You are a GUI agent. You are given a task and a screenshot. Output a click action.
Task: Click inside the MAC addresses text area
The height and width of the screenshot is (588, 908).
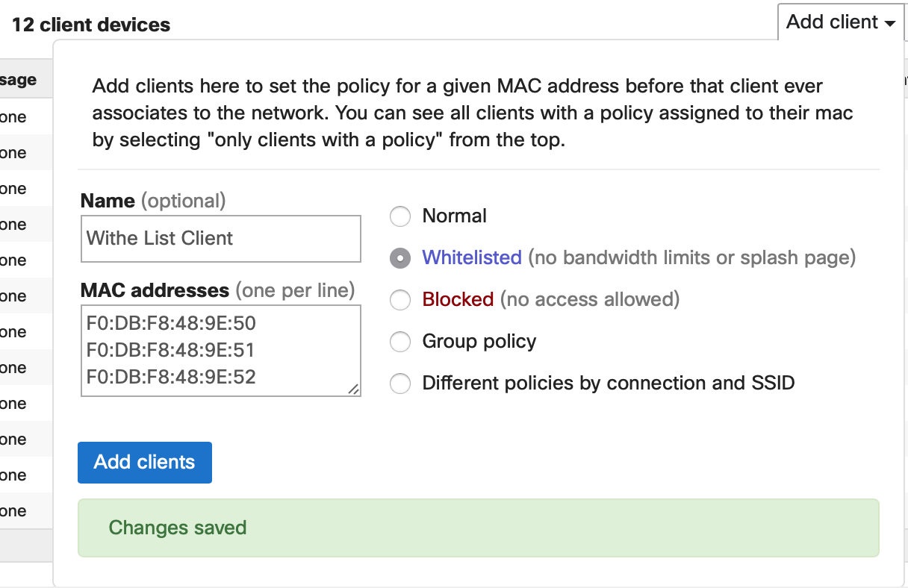(x=220, y=350)
